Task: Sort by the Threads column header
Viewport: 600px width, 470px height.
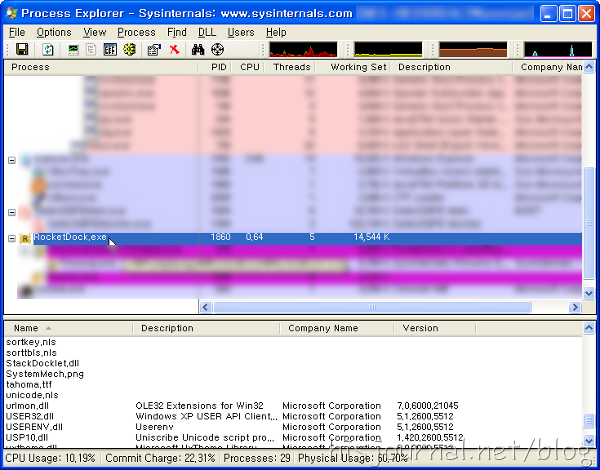Action: (x=289, y=67)
